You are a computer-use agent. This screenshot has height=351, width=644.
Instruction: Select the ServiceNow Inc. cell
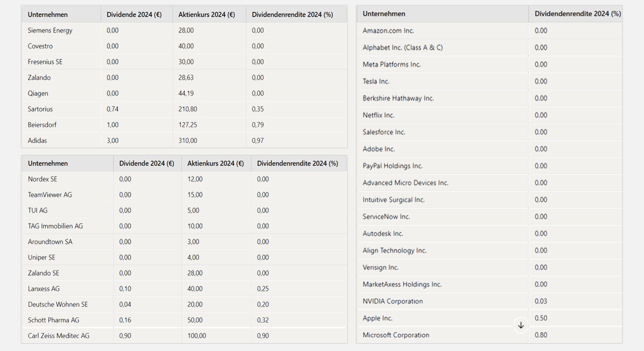[386, 217]
